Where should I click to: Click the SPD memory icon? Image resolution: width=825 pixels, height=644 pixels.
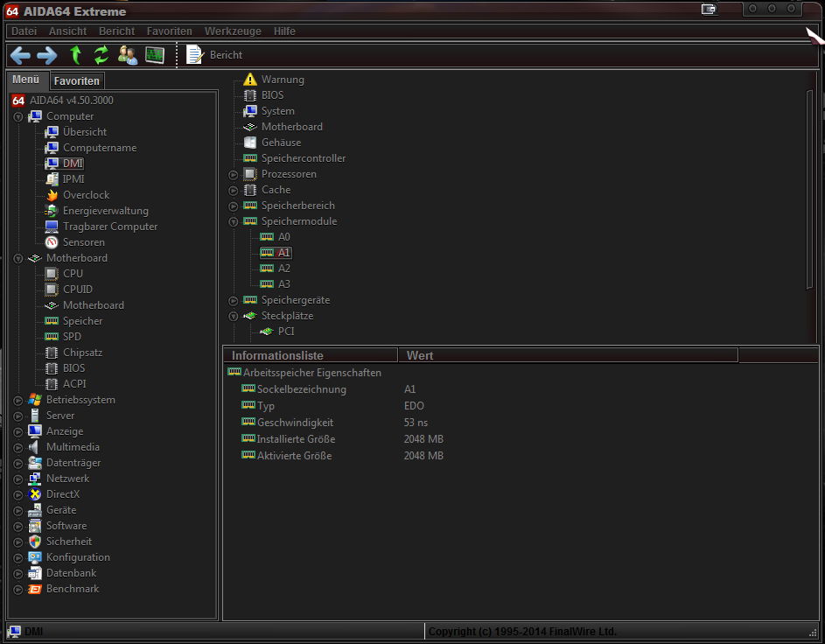pyautogui.click(x=52, y=337)
